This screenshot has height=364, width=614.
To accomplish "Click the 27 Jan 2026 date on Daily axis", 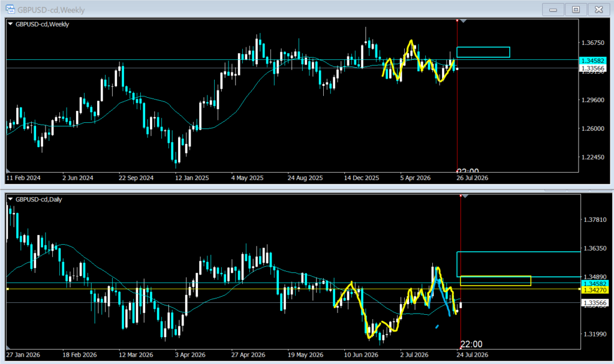I will point(23,355).
